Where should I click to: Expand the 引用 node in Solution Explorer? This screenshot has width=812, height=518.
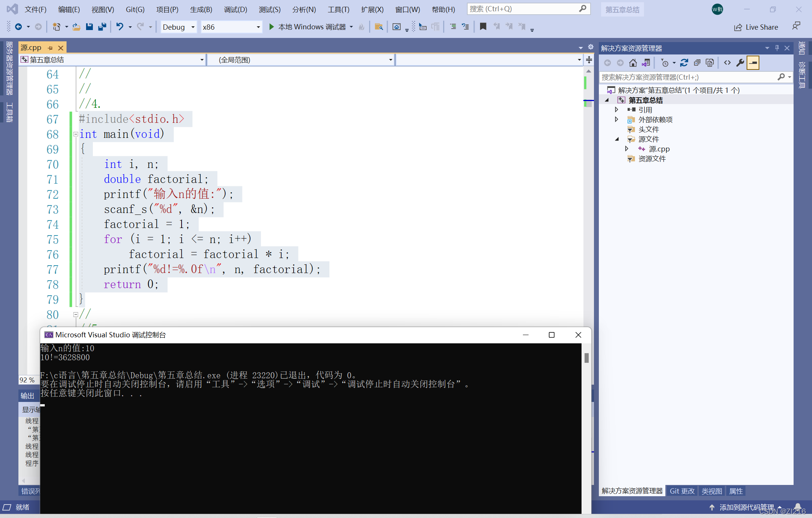(617, 110)
